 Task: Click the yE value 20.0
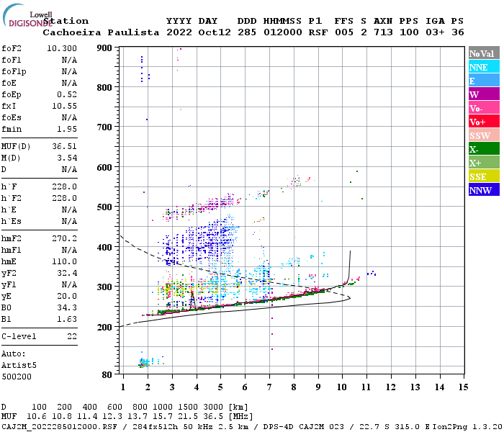[x=67, y=296]
